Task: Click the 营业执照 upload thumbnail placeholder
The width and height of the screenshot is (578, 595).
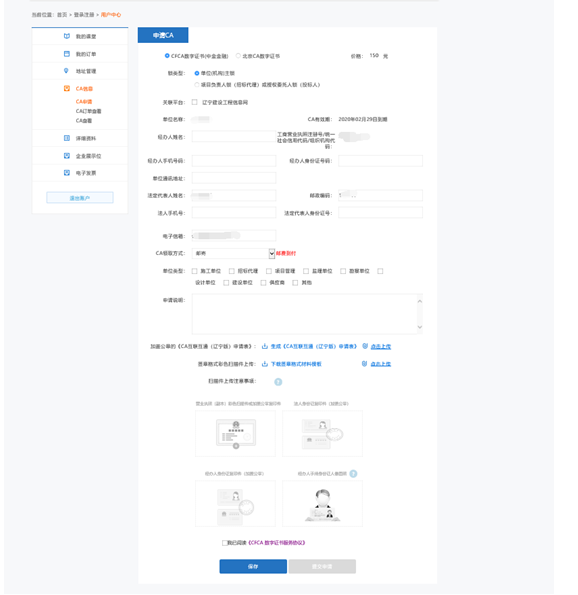Action: [x=235, y=433]
